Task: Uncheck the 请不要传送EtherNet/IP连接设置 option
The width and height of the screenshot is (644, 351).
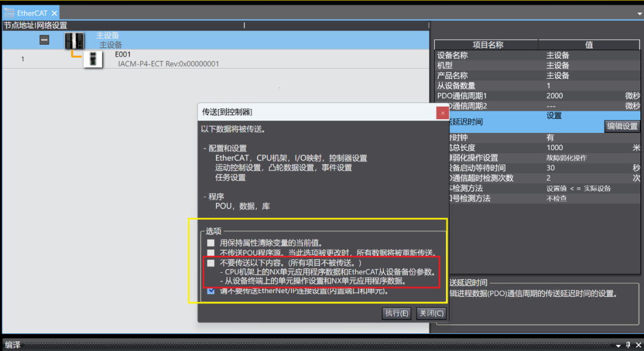Action: [x=211, y=291]
